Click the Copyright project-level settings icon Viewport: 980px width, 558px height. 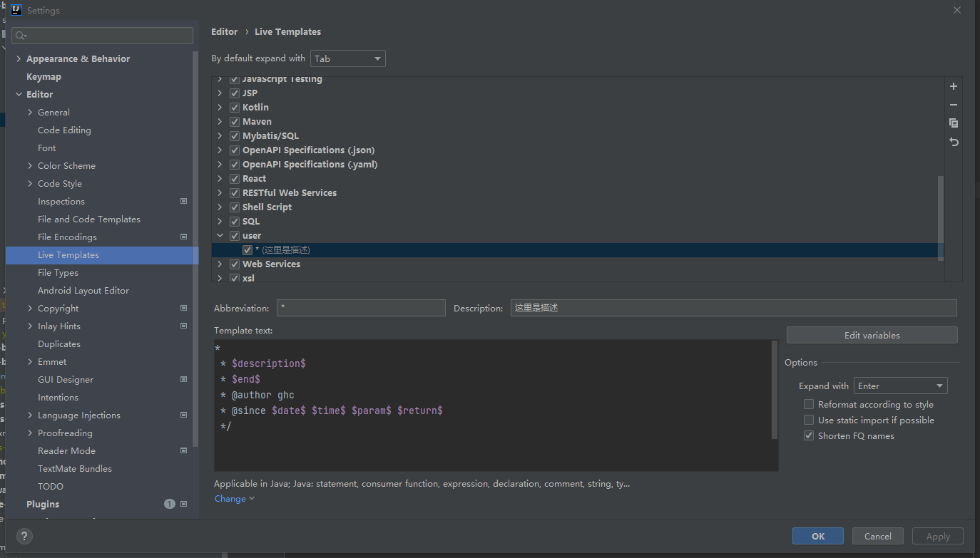point(183,308)
